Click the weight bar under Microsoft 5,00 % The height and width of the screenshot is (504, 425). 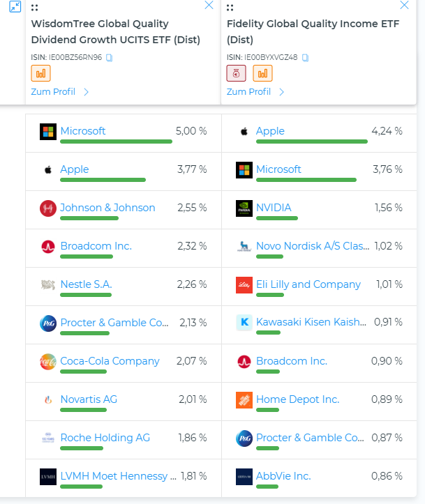pyautogui.click(x=116, y=142)
